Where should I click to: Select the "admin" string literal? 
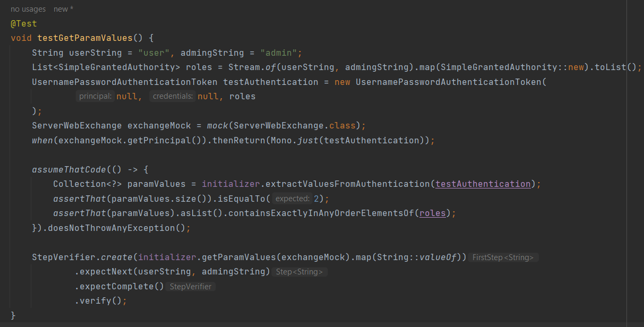[278, 53]
